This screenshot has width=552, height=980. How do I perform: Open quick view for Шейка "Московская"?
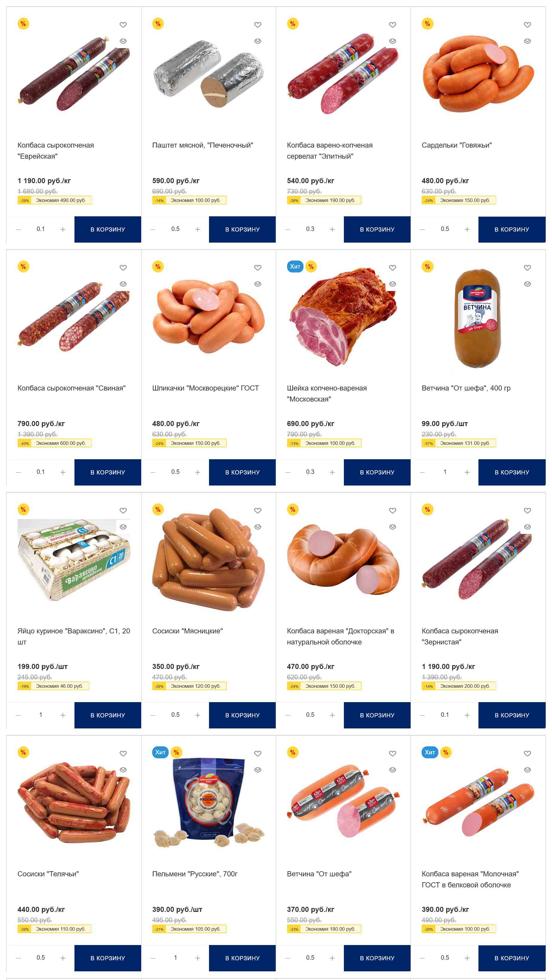pos(393,284)
